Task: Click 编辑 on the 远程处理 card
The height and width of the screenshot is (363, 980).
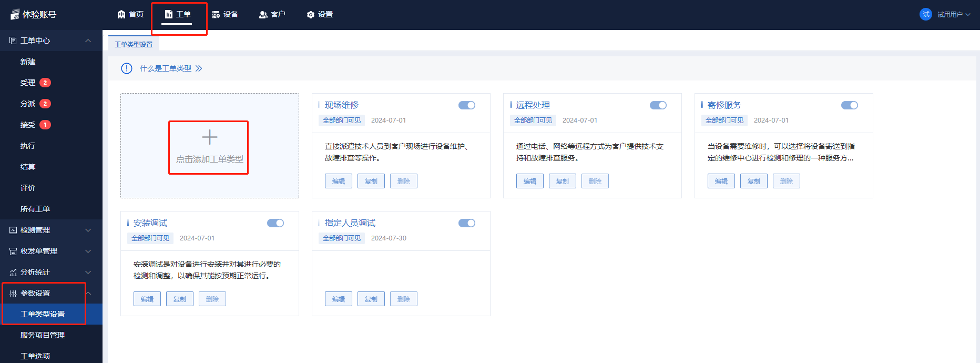Action: point(530,181)
